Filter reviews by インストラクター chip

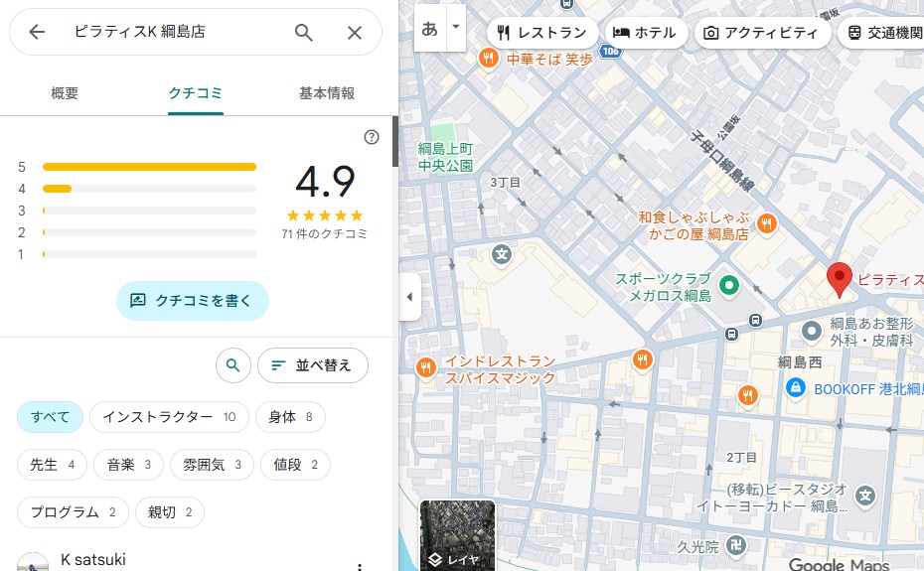click(x=169, y=417)
